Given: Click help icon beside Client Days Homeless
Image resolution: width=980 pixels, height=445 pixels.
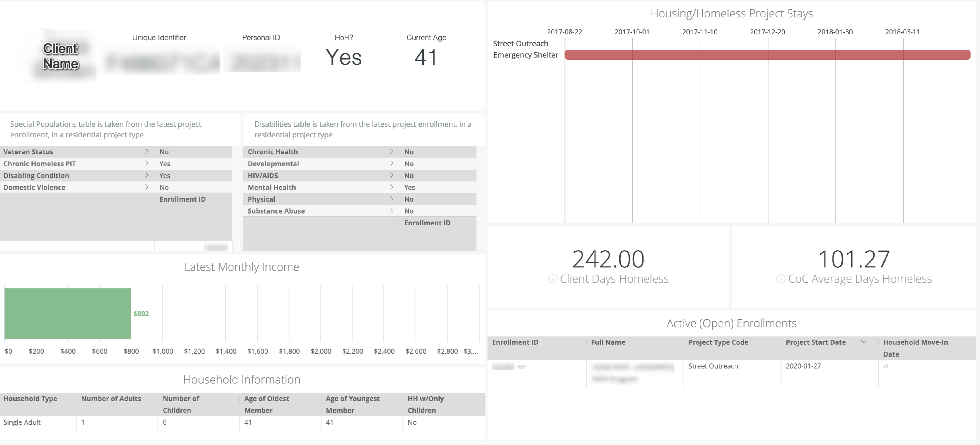Looking at the screenshot, I should [552, 279].
